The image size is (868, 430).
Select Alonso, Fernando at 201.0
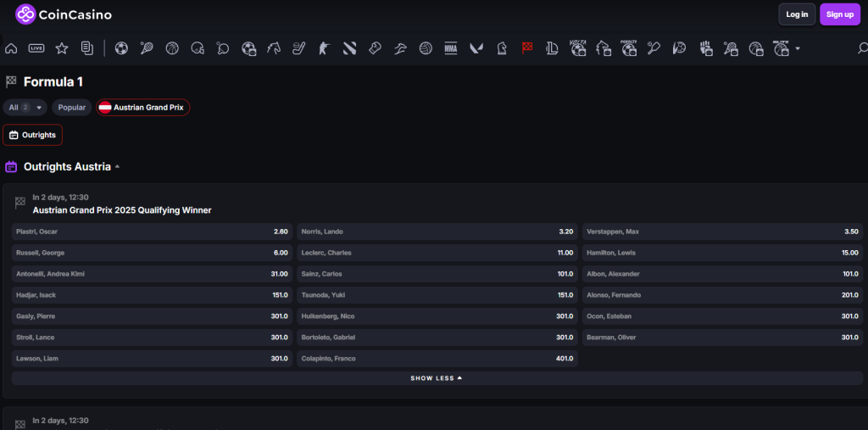722,295
